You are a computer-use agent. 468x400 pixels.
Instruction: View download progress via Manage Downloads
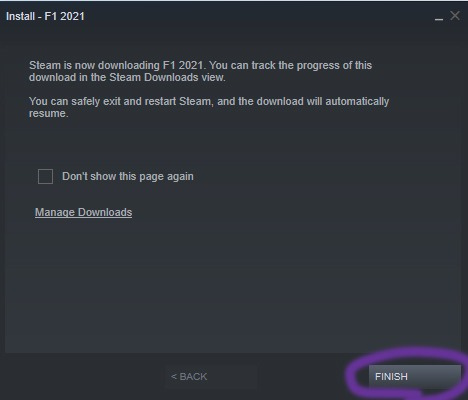tap(83, 212)
